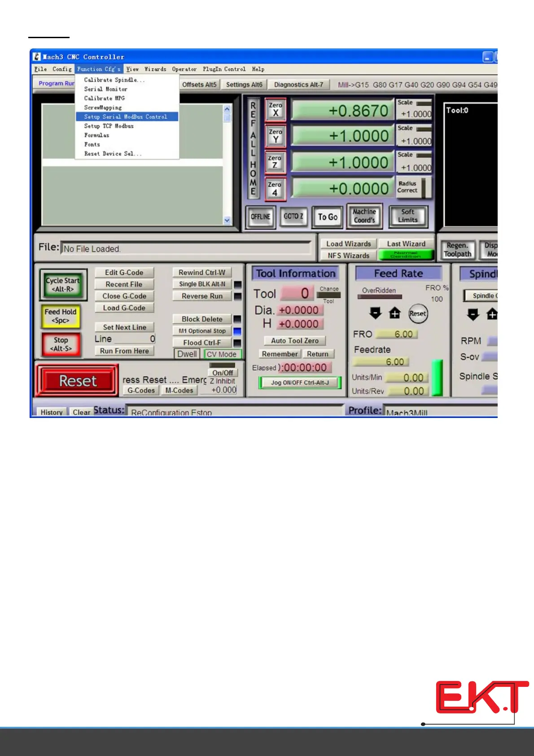This screenshot has width=534, height=756.
Task: Toggle Soft Limits button
Action: (x=408, y=216)
